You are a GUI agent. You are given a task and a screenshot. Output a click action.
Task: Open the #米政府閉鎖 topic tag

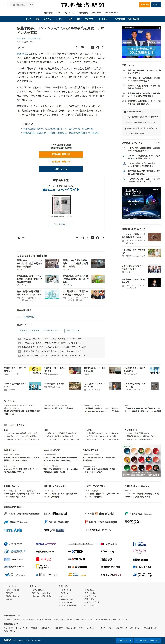(x=120, y=19)
